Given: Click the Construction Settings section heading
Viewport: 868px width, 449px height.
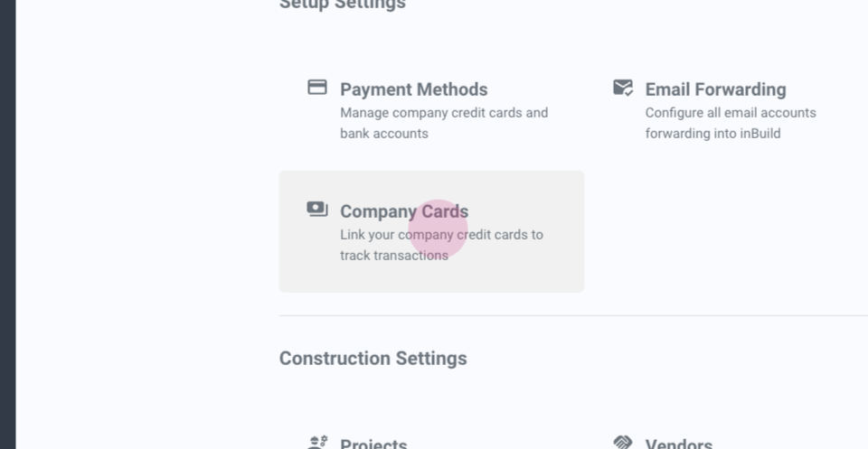Looking at the screenshot, I should coord(373,359).
